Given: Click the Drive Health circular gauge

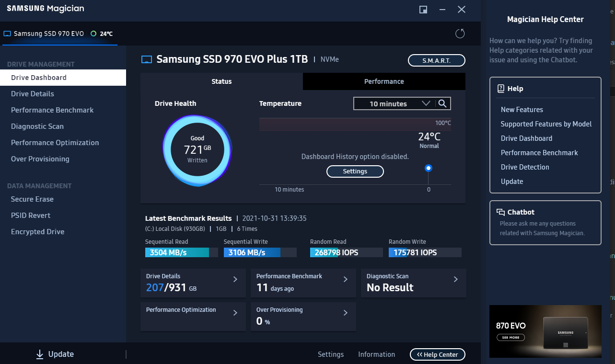Looking at the screenshot, I should coord(197,150).
